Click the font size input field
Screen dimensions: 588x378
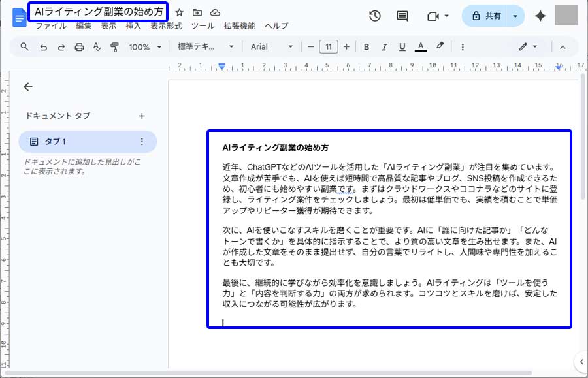click(328, 47)
